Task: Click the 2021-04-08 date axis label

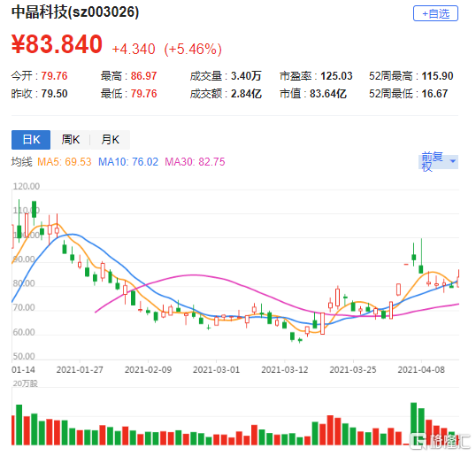Action: pos(421,370)
